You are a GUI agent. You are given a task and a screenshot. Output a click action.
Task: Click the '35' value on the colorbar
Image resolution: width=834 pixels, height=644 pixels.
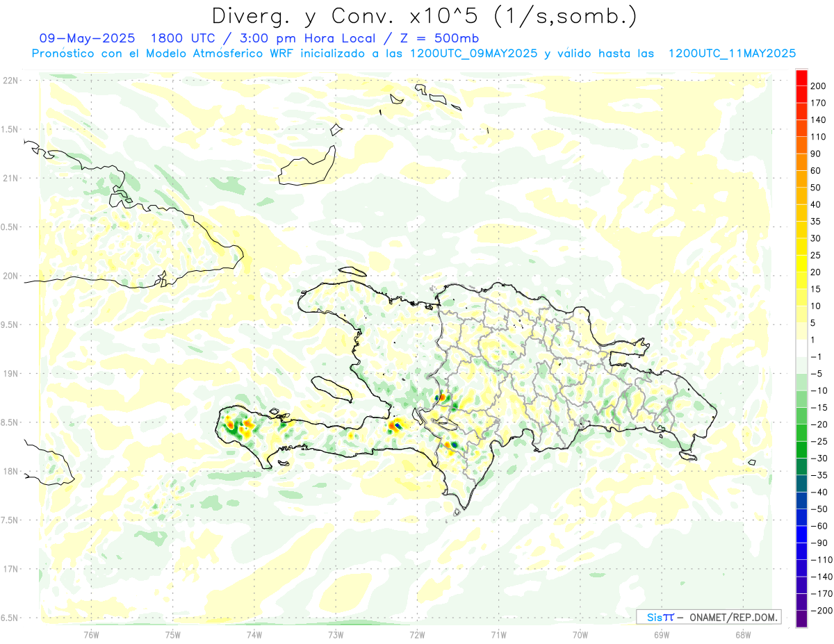(816, 222)
